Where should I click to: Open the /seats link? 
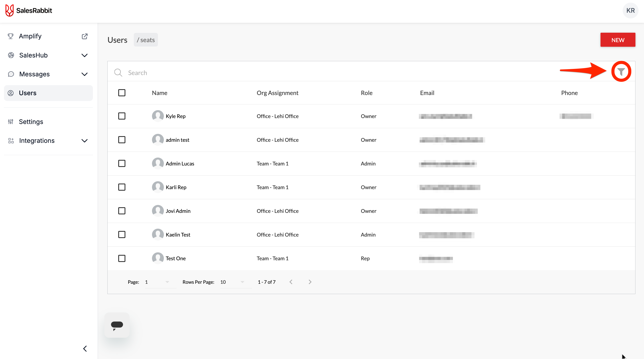point(146,40)
